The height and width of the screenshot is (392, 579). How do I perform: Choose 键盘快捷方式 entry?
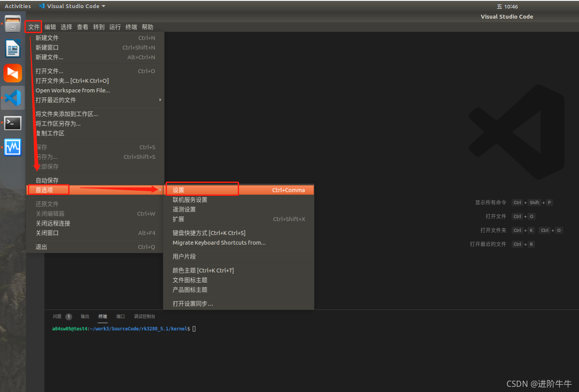click(x=239, y=233)
